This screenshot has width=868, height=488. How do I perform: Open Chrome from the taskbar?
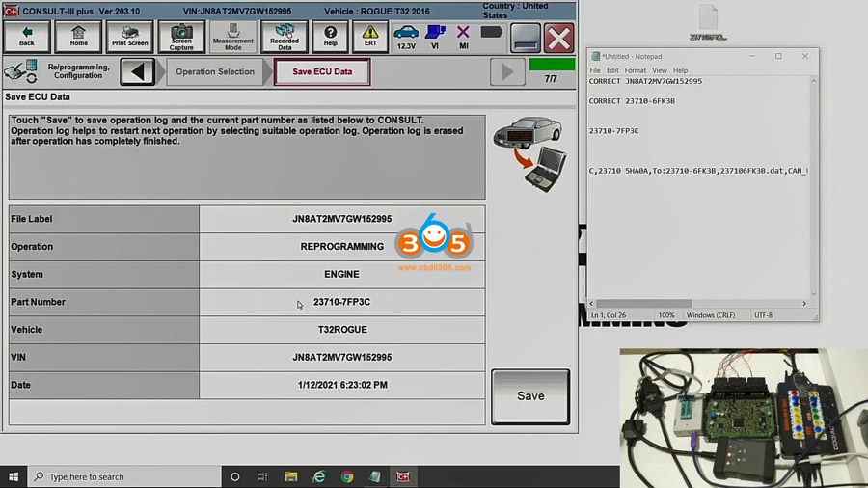(347, 476)
